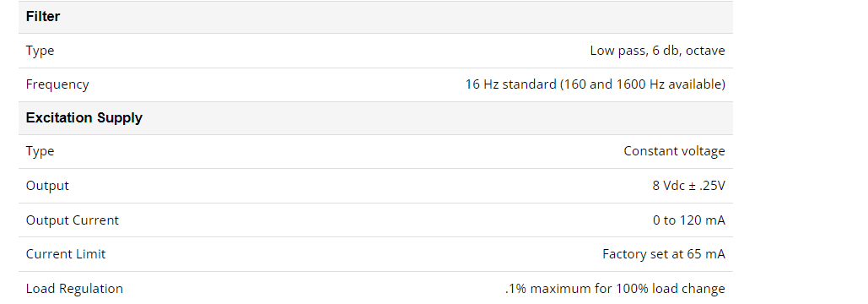Click the '8 Vdc ± .25V' value
The width and height of the screenshot is (868, 304).
pos(688,186)
